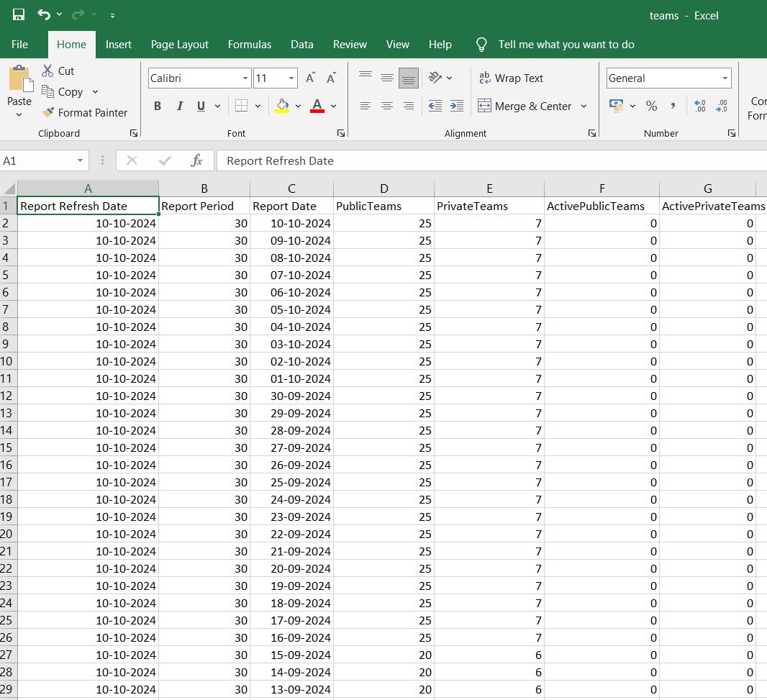
Task: Click Tell me what you want to do
Action: click(x=566, y=45)
